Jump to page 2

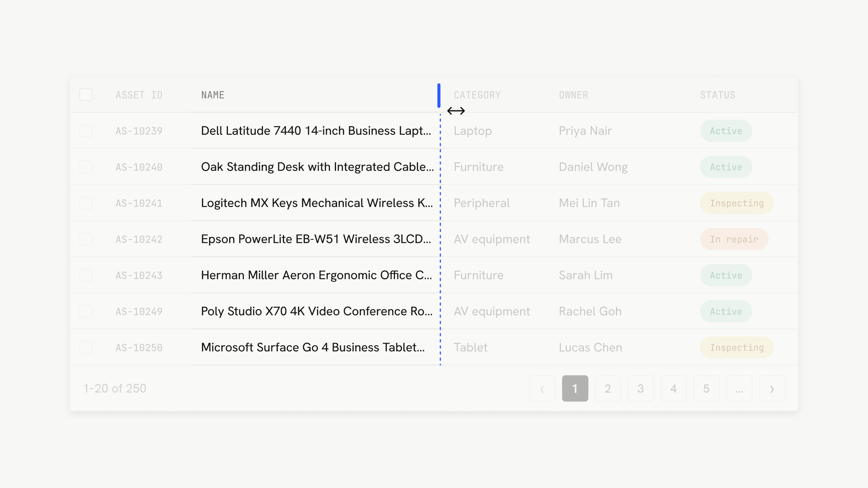click(608, 388)
